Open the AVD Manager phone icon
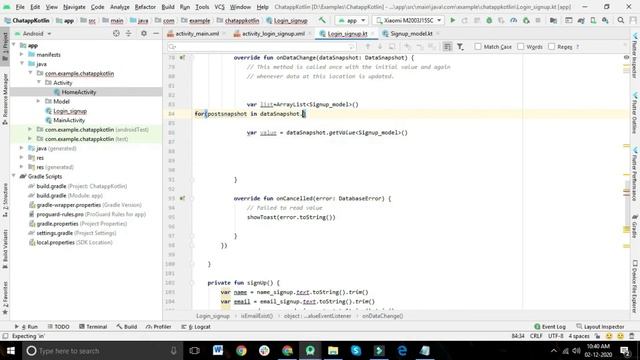 [593, 20]
